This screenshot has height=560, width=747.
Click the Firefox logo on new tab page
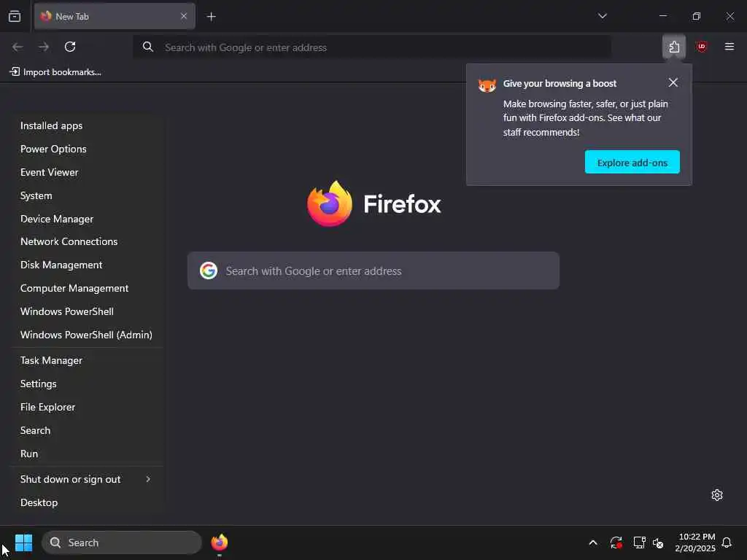click(330, 204)
